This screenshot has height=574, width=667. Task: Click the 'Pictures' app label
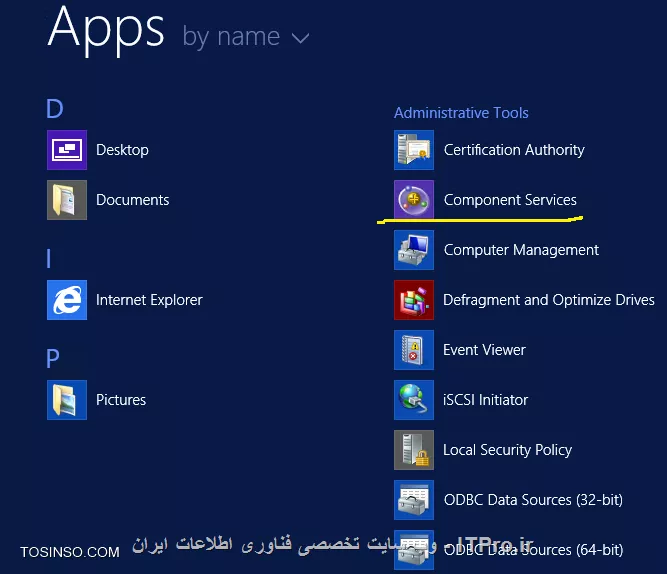[x=121, y=400]
